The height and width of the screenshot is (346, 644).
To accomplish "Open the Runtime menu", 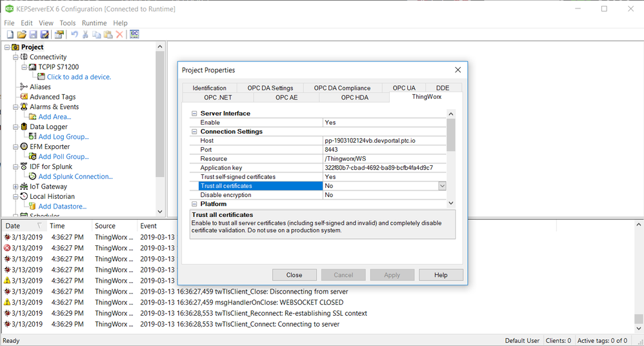I will [94, 23].
